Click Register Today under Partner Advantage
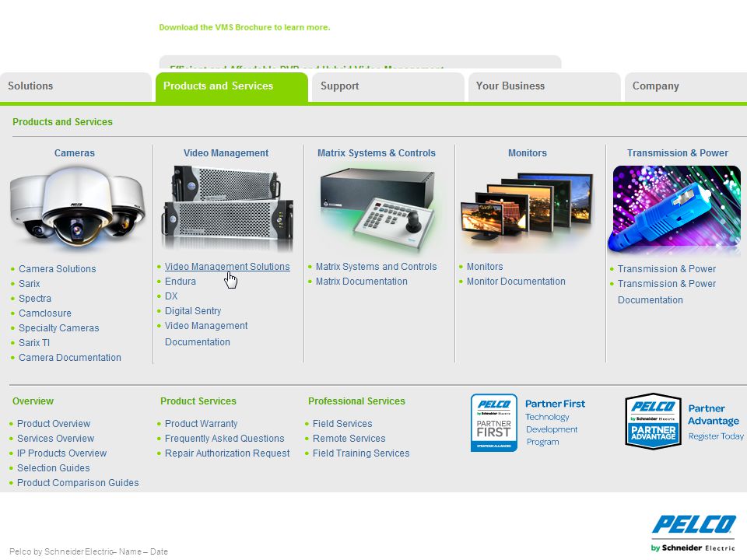This screenshot has width=747, height=560. (x=716, y=436)
